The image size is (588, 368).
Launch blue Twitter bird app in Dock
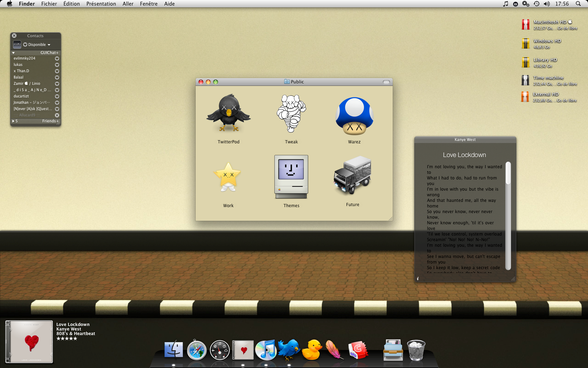coord(289,349)
